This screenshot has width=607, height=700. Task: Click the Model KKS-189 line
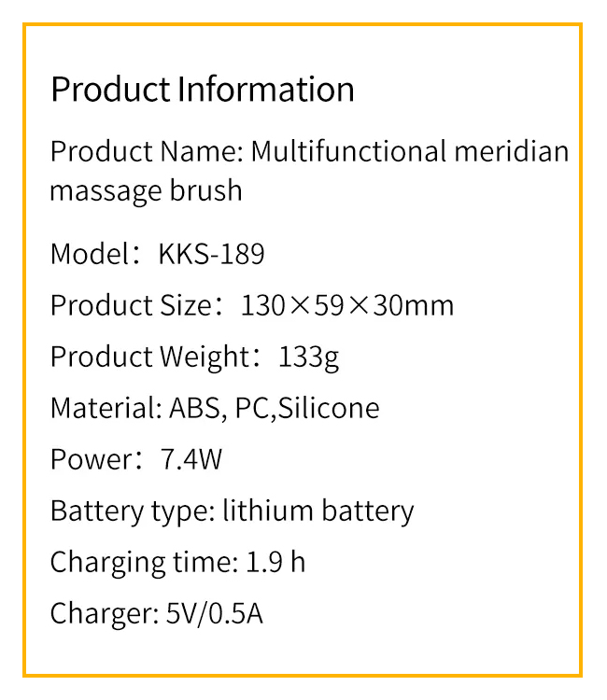(157, 254)
